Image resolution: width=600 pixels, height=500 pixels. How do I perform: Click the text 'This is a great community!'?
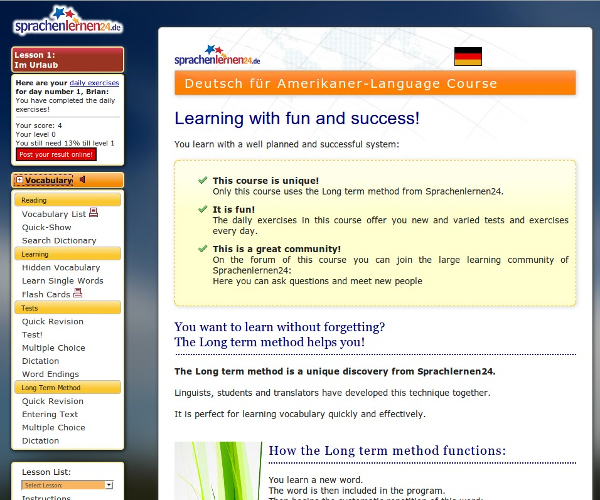coord(277,249)
